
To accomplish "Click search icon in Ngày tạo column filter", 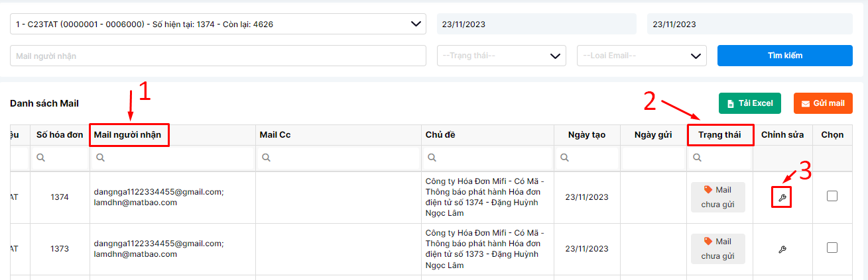I will click(x=564, y=158).
